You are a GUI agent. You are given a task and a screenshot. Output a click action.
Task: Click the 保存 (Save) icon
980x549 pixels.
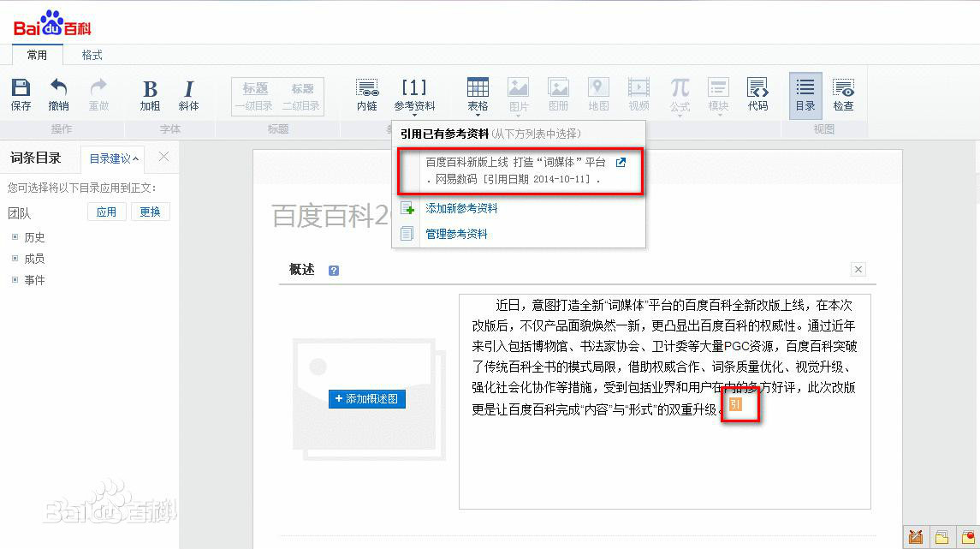[x=20, y=92]
